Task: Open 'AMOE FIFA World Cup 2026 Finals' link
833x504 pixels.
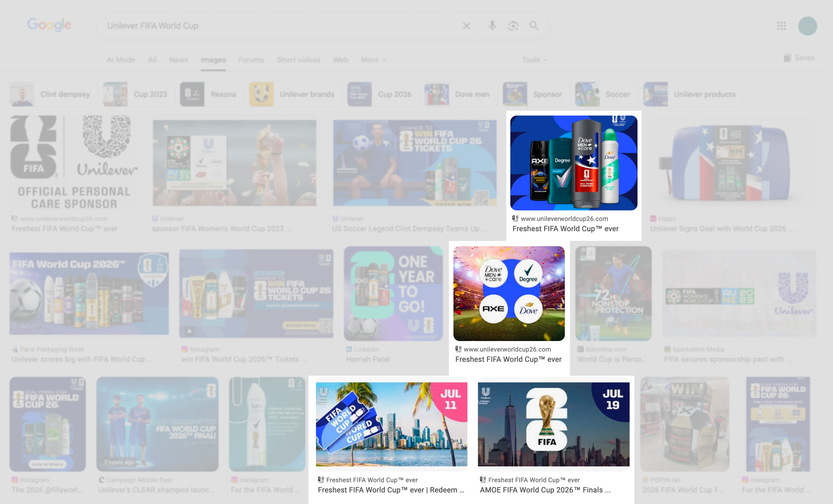Action: [545, 490]
